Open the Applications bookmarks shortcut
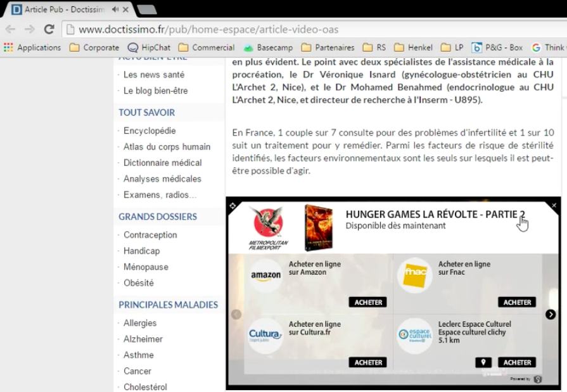 pyautogui.click(x=32, y=47)
